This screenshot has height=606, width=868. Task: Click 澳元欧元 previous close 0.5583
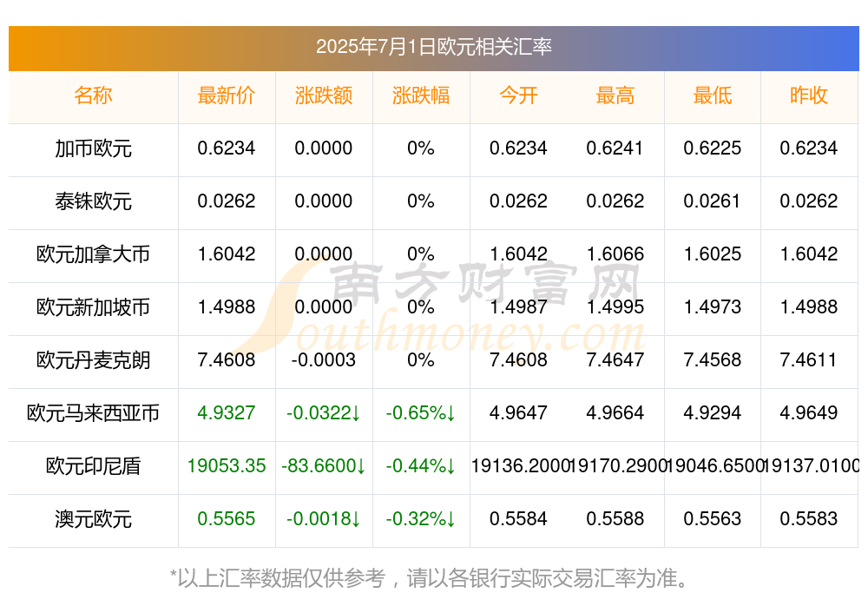pos(809,519)
